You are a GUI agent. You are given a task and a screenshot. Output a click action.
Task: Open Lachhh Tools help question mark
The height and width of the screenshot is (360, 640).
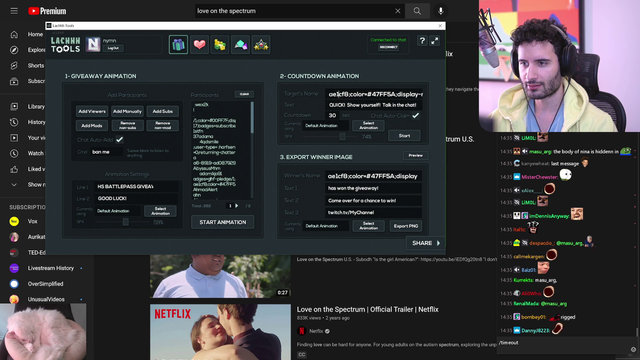tap(422, 40)
